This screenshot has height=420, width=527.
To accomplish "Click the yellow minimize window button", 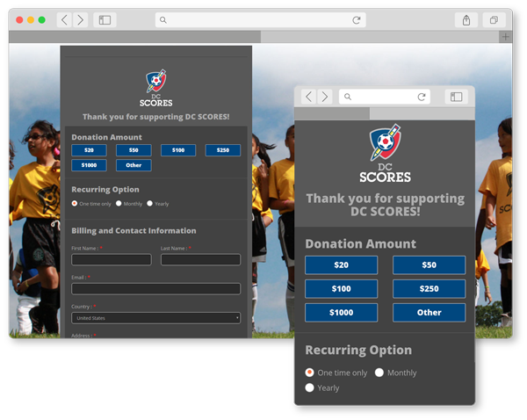I will pos(31,20).
